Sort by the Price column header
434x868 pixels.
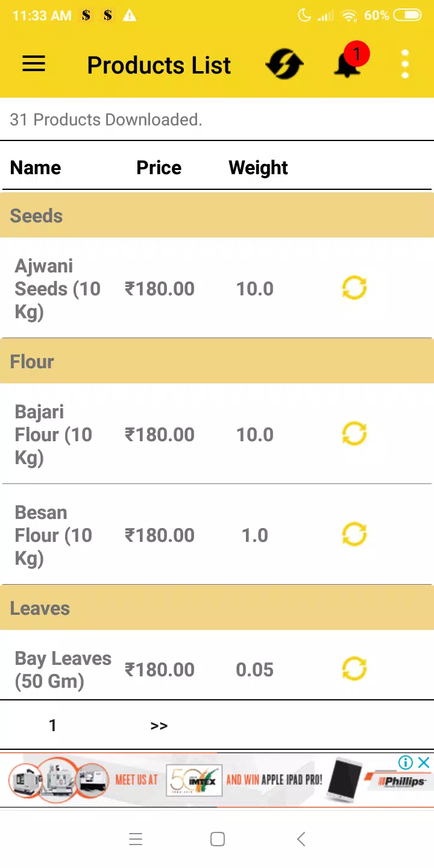[159, 168]
